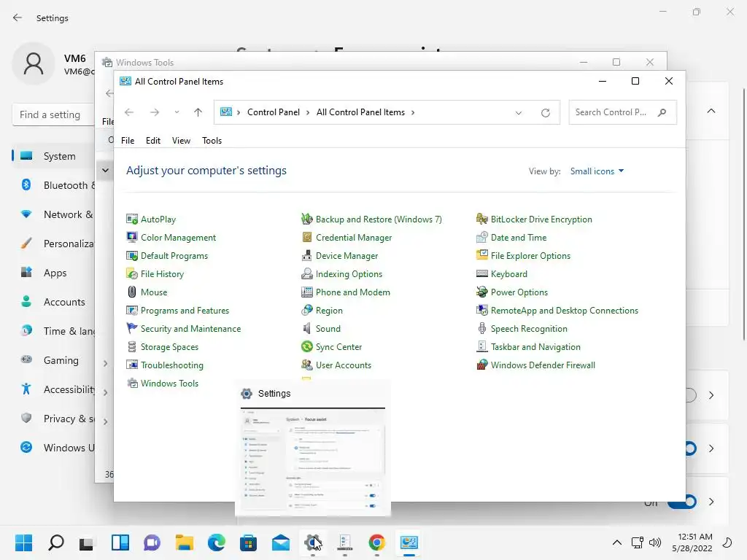Open Windows Tools icon in Control Panel
747x560 pixels.
[132, 384]
